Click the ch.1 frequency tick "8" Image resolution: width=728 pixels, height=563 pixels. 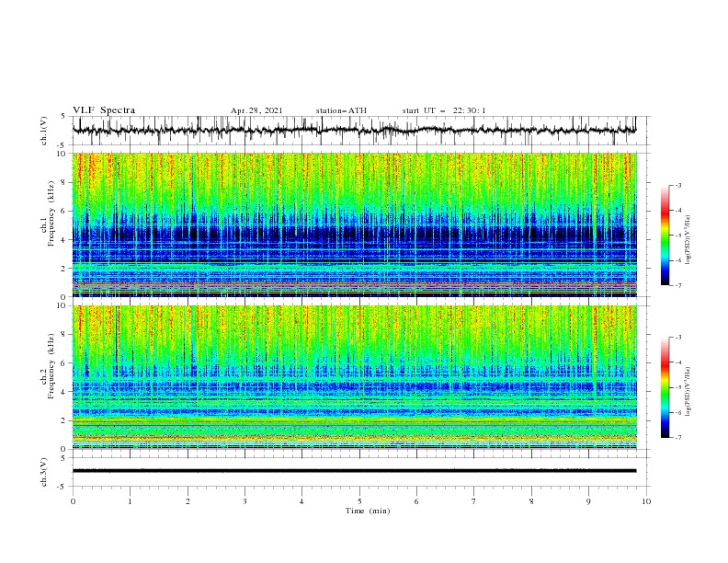(64, 182)
